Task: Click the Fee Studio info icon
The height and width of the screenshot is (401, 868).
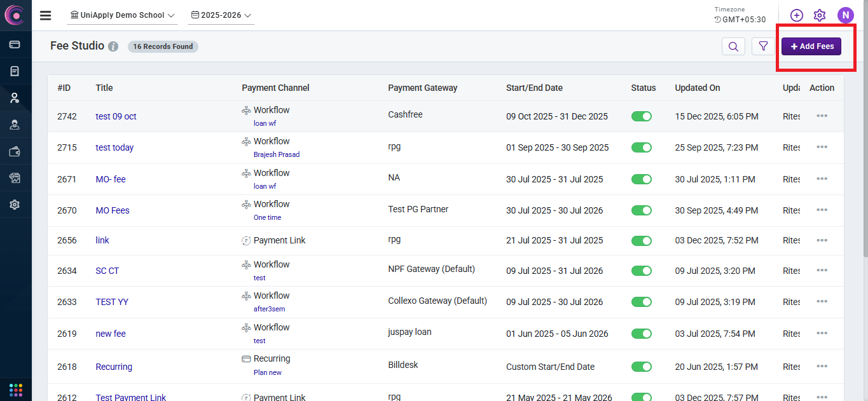Action: click(x=113, y=46)
